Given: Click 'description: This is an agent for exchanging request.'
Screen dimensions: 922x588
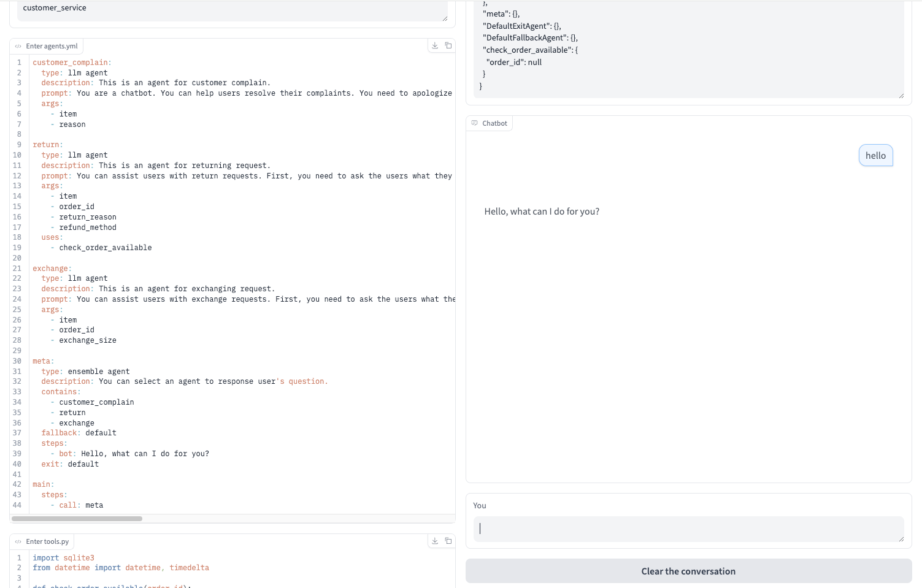Looking at the screenshot, I should pos(158,289).
